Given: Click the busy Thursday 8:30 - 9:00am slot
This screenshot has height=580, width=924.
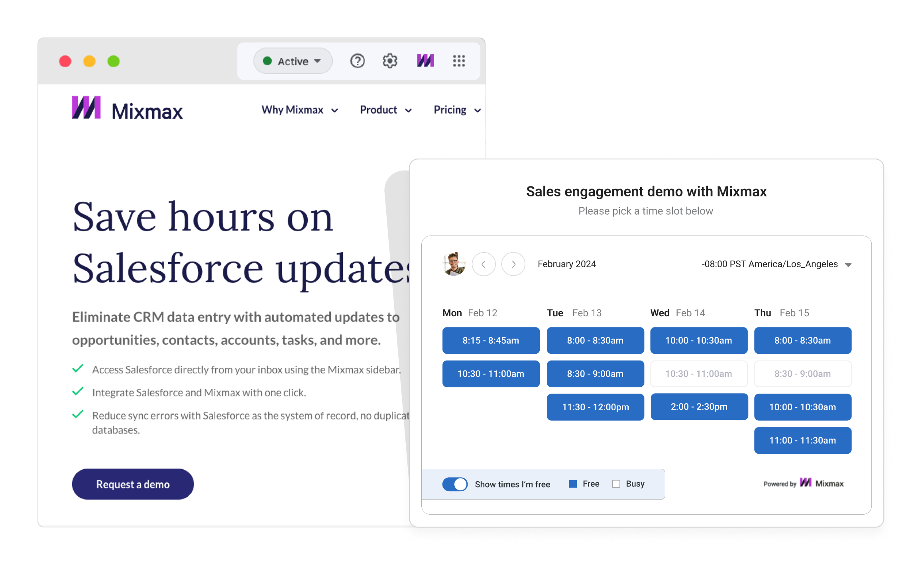Looking at the screenshot, I should click(803, 374).
